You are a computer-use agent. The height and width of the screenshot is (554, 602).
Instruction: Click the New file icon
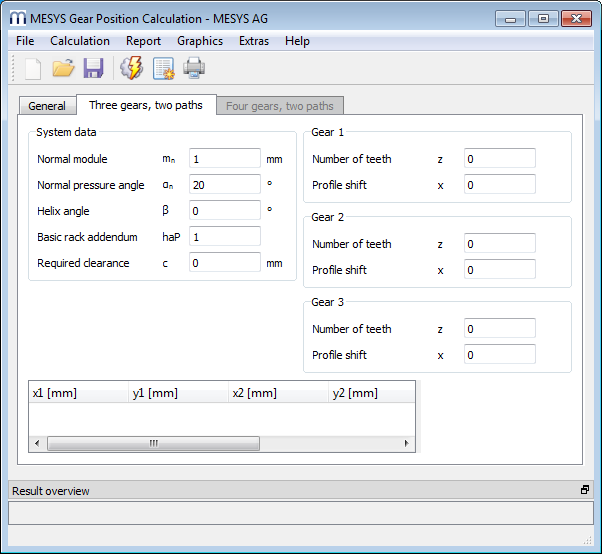tap(33, 68)
